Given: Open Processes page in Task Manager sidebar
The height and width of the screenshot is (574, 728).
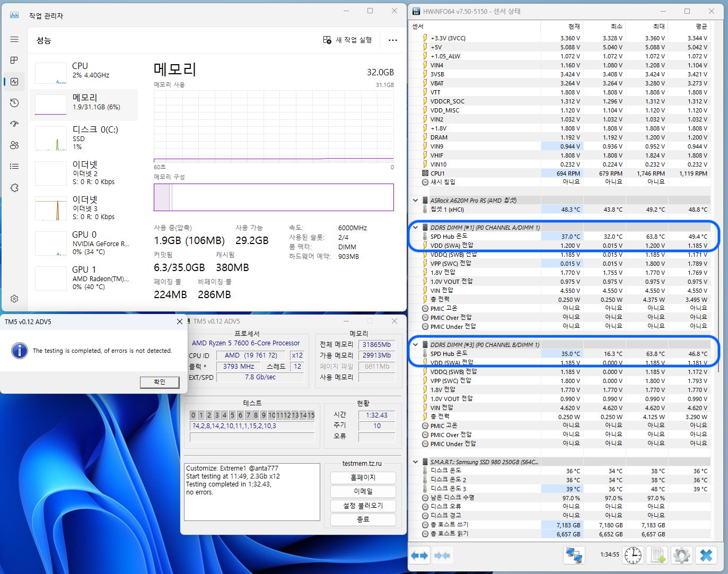Looking at the screenshot, I should (x=14, y=60).
